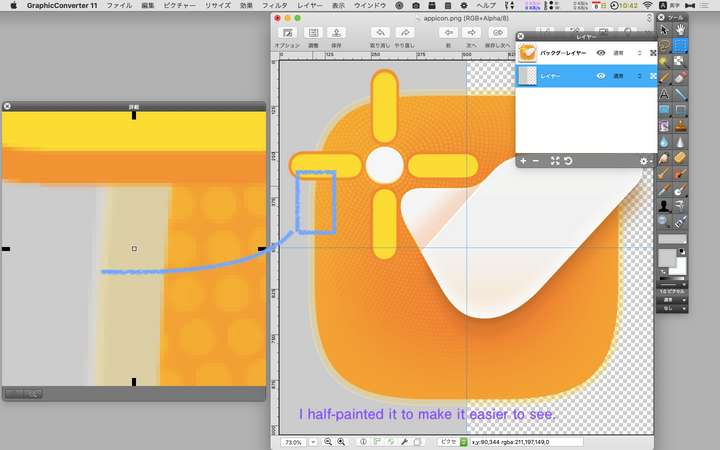Select the sponge tool
Image resolution: width=720 pixels, height=450 pixels.
[680, 158]
